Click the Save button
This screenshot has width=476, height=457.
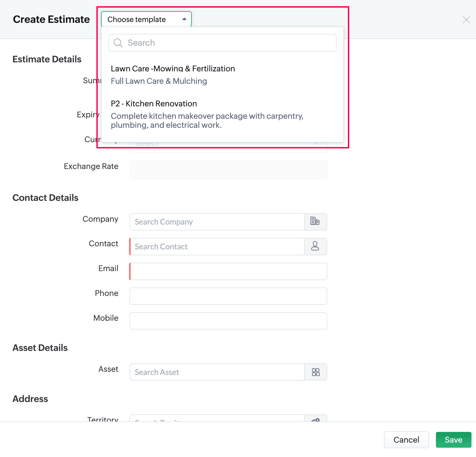coord(453,440)
